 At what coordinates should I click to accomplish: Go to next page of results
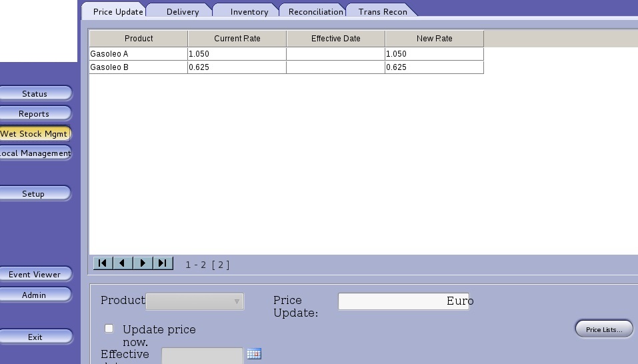click(x=143, y=263)
